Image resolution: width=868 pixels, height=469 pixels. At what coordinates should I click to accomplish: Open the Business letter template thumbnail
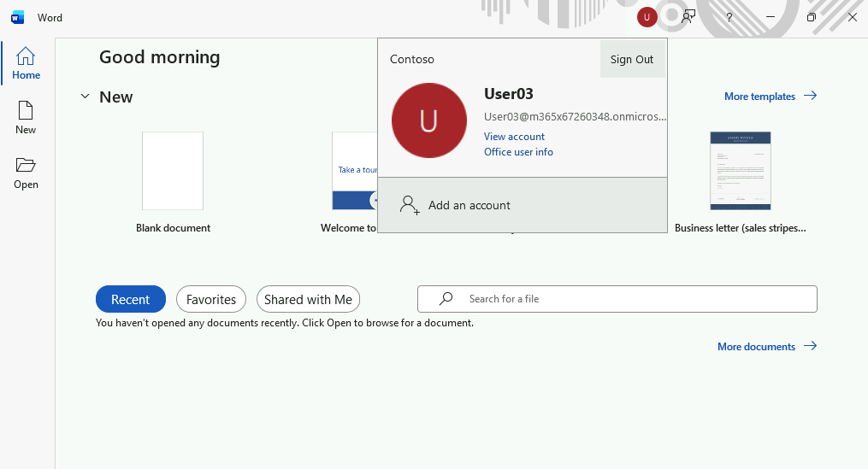[741, 171]
